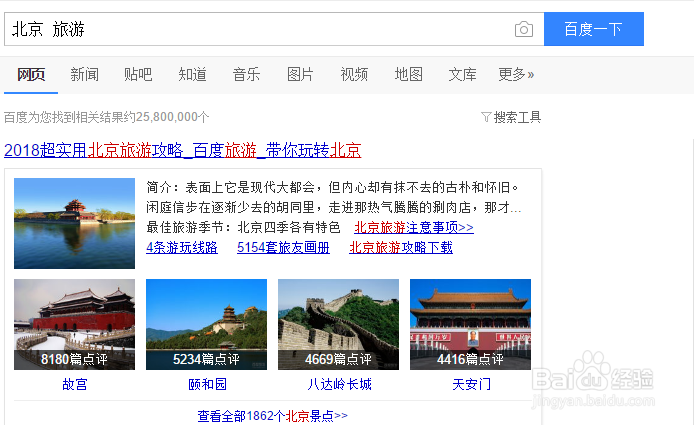Go to the 知道 tab
This screenshot has height=425, width=694.
[192, 74]
